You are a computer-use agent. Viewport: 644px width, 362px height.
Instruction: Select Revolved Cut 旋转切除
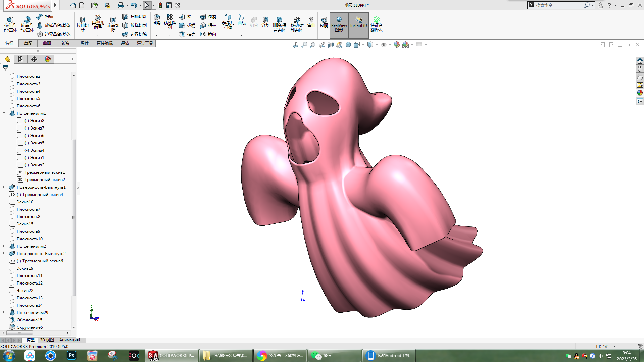coord(113,24)
